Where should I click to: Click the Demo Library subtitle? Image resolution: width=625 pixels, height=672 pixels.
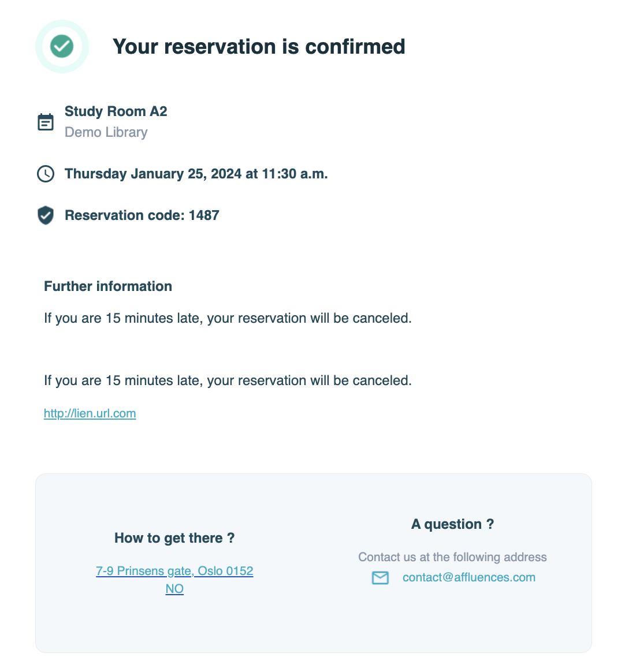106,132
